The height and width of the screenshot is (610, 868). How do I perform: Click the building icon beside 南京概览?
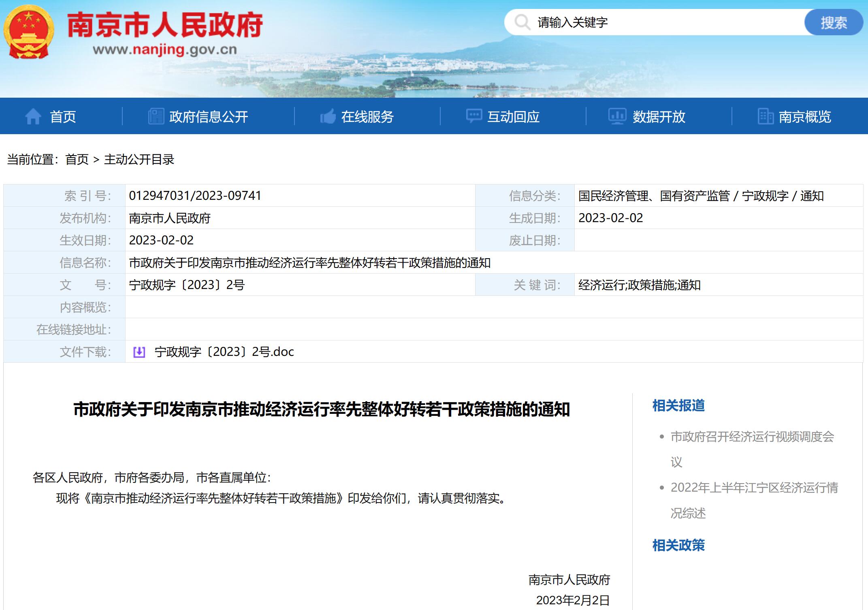tap(766, 117)
